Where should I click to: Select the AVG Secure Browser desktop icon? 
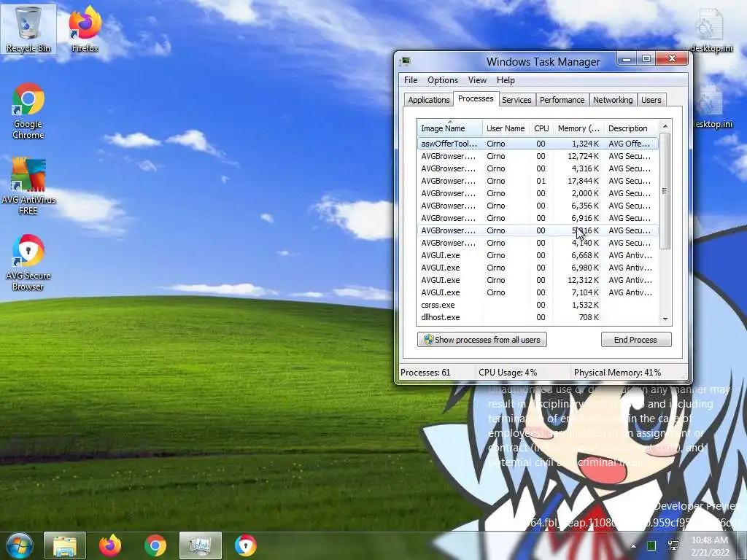(x=28, y=262)
